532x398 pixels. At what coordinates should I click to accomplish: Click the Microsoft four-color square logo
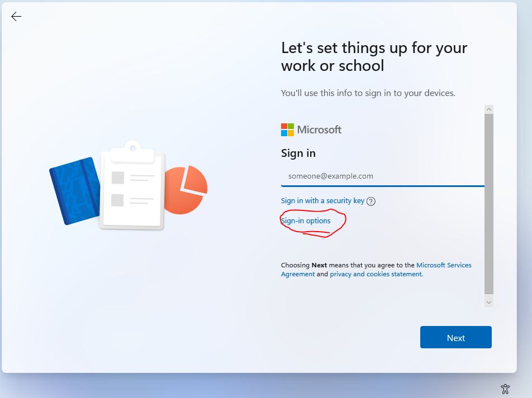coord(287,130)
